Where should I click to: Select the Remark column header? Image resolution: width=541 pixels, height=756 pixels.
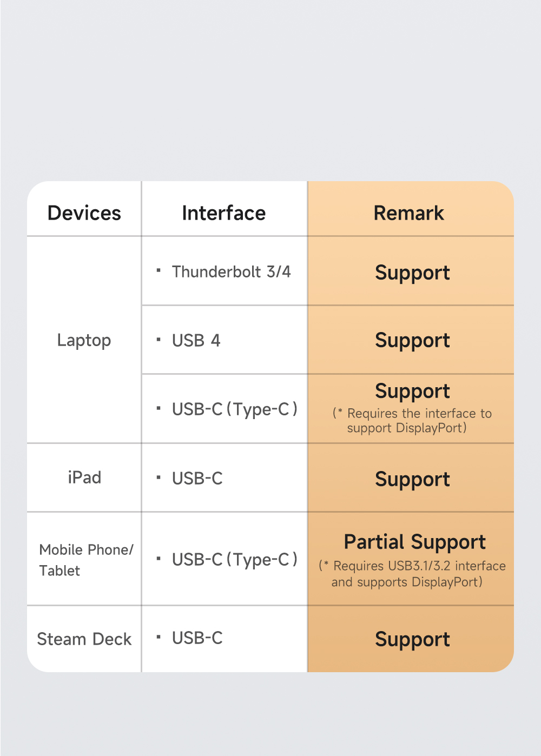409,213
